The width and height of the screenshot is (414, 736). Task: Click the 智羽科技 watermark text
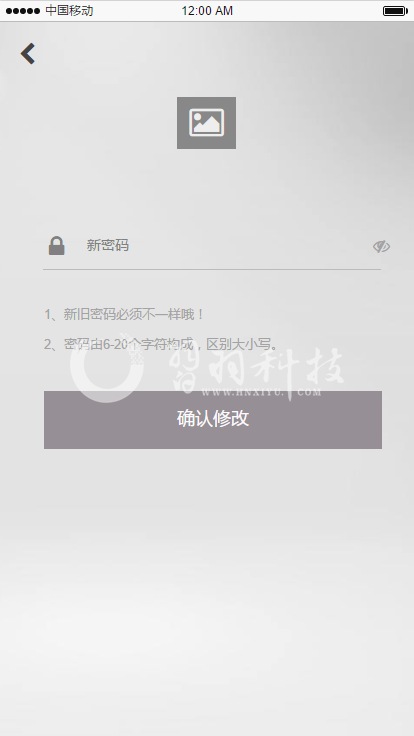click(x=256, y=368)
